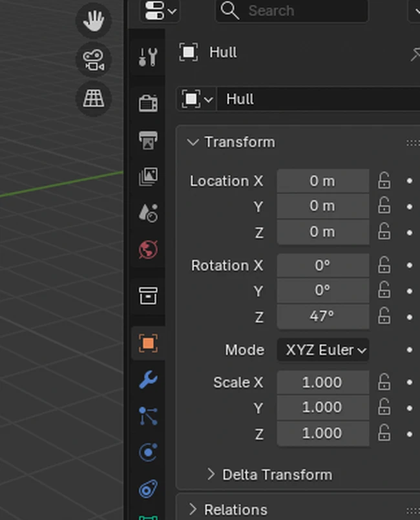Lock the Scale Y axis
This screenshot has height=520, width=420.
(384, 407)
